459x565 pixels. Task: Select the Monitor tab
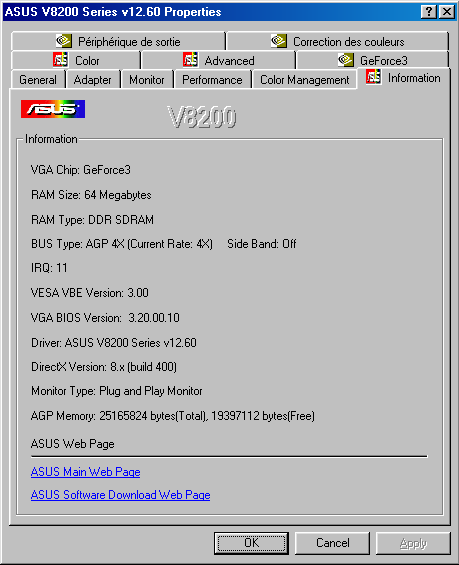pyautogui.click(x=147, y=80)
